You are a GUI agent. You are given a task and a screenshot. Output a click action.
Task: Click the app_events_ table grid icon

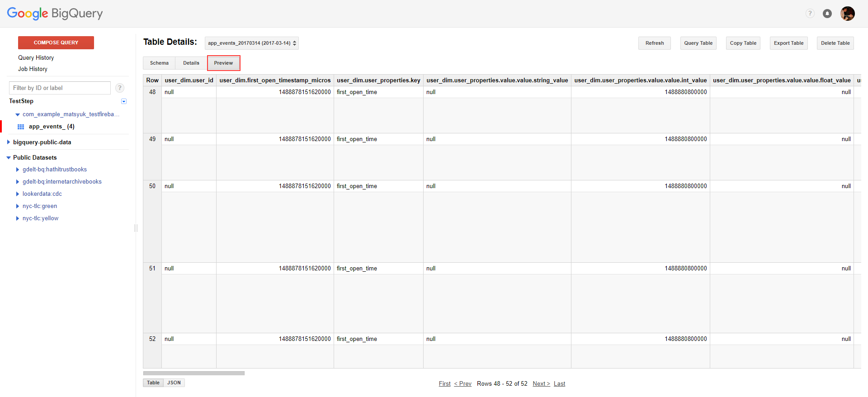(21, 127)
